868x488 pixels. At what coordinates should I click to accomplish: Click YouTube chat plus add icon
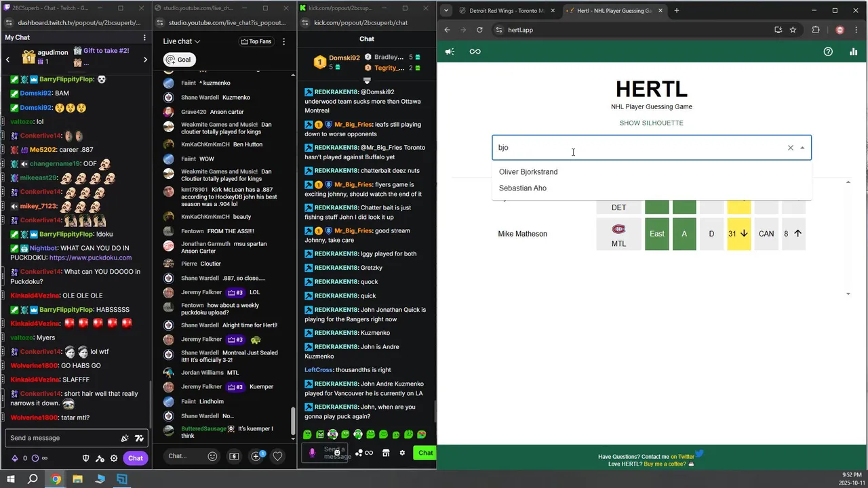point(256,456)
